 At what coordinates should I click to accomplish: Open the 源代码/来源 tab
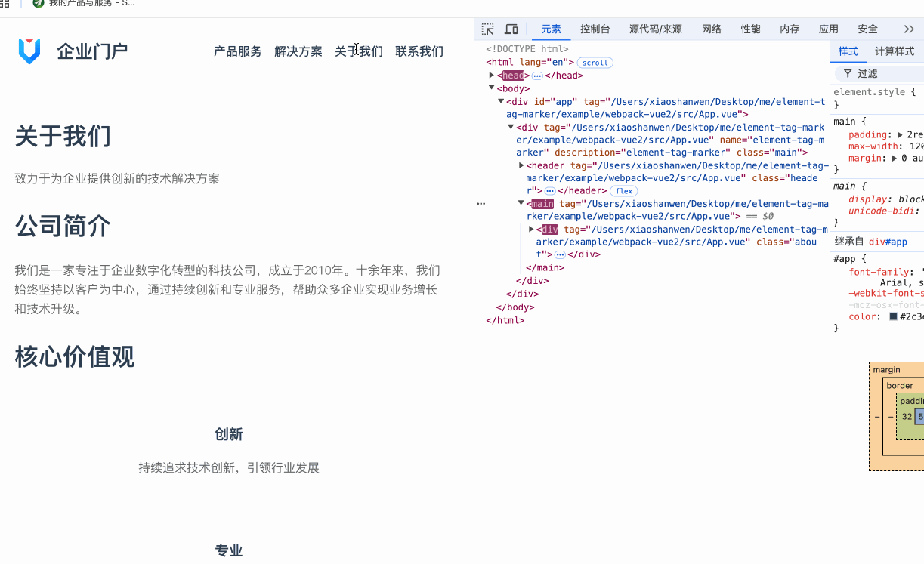[656, 29]
